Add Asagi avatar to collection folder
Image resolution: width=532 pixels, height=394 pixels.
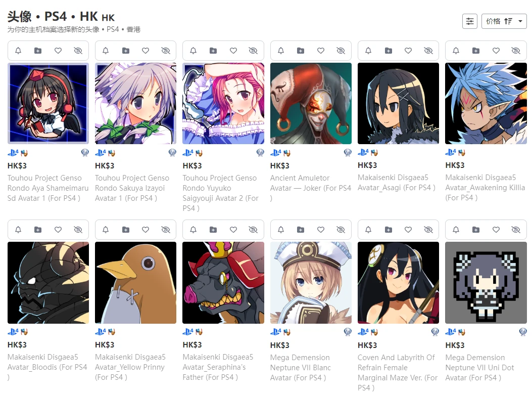click(388, 51)
